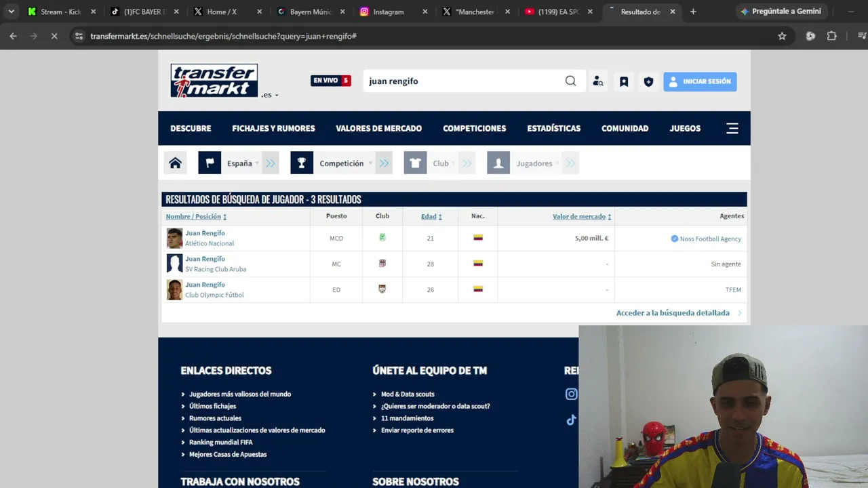868x488 pixels.
Task: Open Mejores Casas de Apuestas link
Action: [x=228, y=454]
